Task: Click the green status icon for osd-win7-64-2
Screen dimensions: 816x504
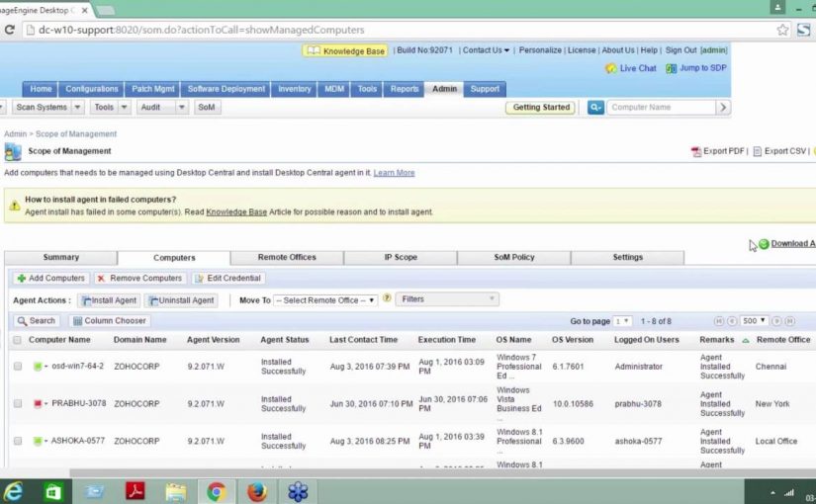Action: (38, 367)
